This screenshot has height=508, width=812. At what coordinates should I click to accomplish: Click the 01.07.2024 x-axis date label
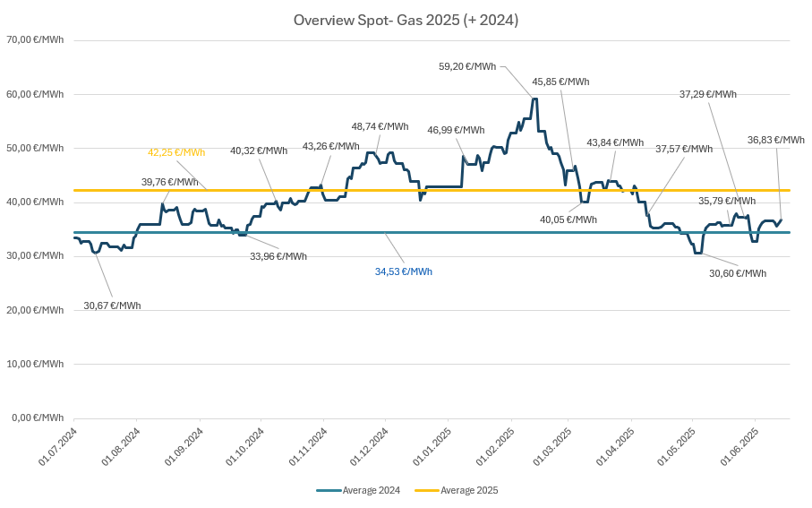coord(57,447)
